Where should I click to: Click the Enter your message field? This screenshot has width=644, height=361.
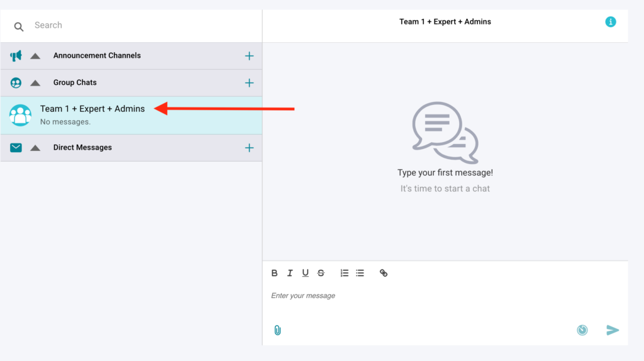pos(440,296)
